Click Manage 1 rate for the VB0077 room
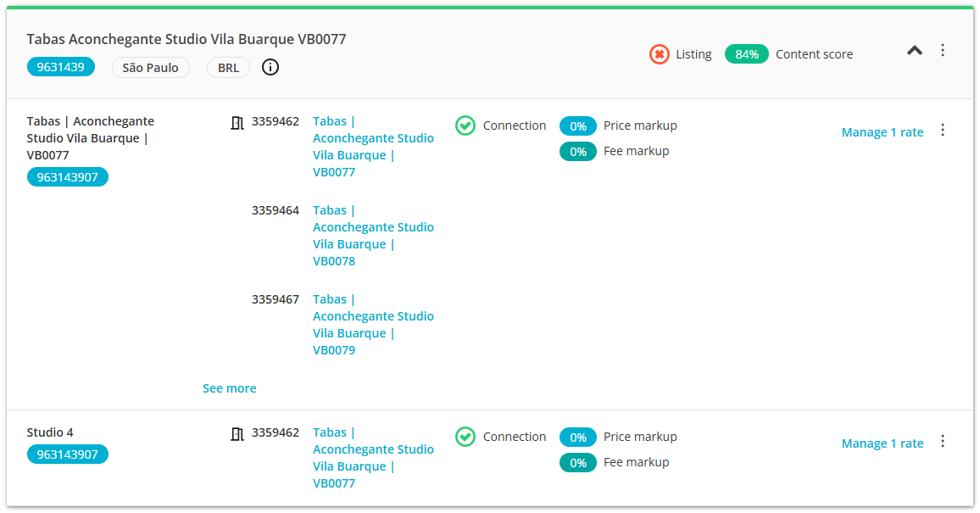The height and width of the screenshot is (513, 980). click(x=883, y=132)
